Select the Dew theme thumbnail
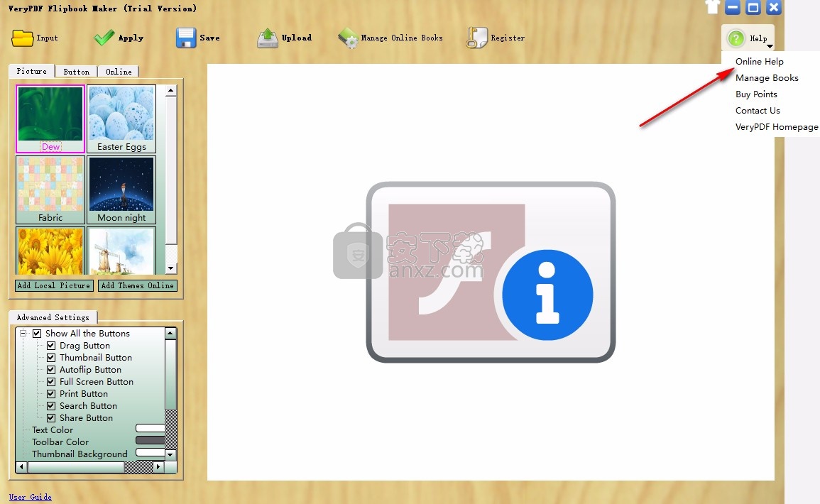The image size is (820, 504). coord(50,119)
